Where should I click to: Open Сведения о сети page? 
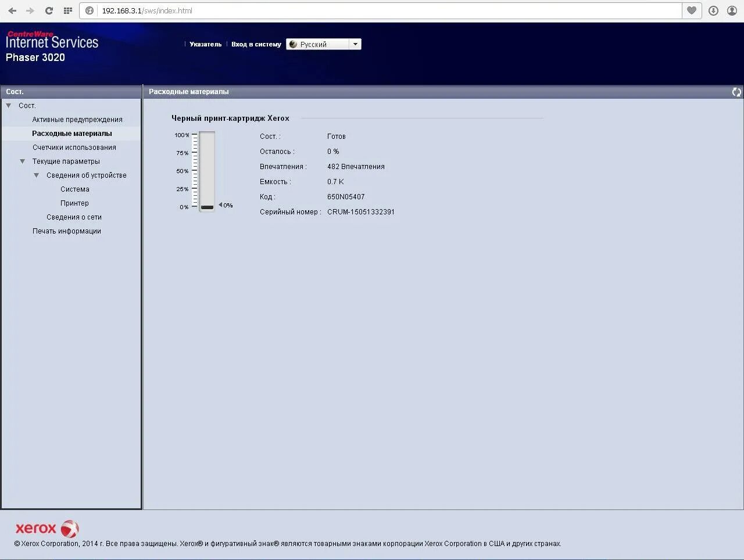tap(74, 217)
